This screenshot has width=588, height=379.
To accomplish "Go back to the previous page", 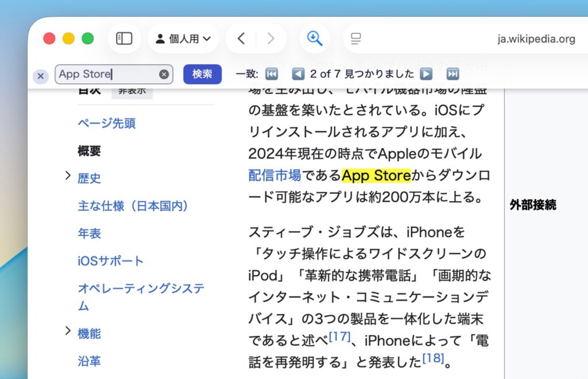I will click(x=241, y=38).
